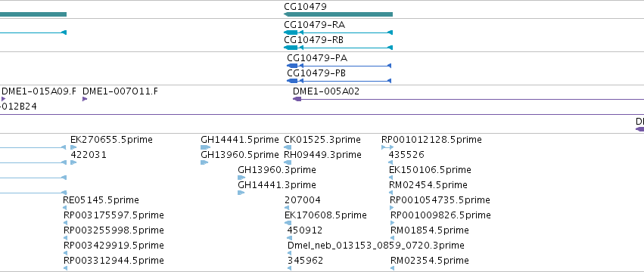The image size is (644, 272).
Task: Select the CK01525.3prime EST glyph
Action: pos(288,147)
